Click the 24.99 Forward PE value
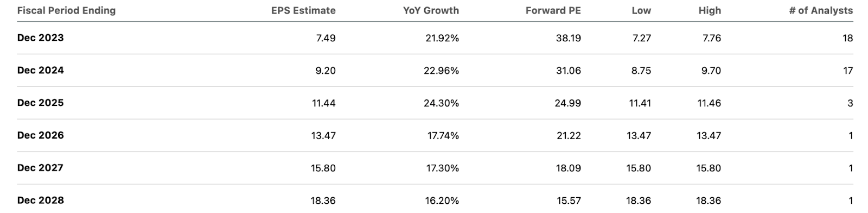Viewport: 868px width, 213px height. pos(567,103)
